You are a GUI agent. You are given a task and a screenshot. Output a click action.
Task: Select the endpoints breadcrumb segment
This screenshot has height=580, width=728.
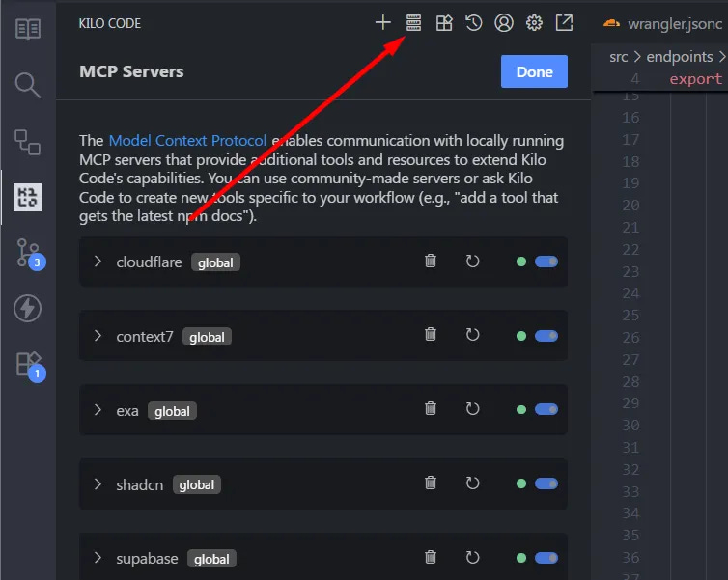coord(680,57)
